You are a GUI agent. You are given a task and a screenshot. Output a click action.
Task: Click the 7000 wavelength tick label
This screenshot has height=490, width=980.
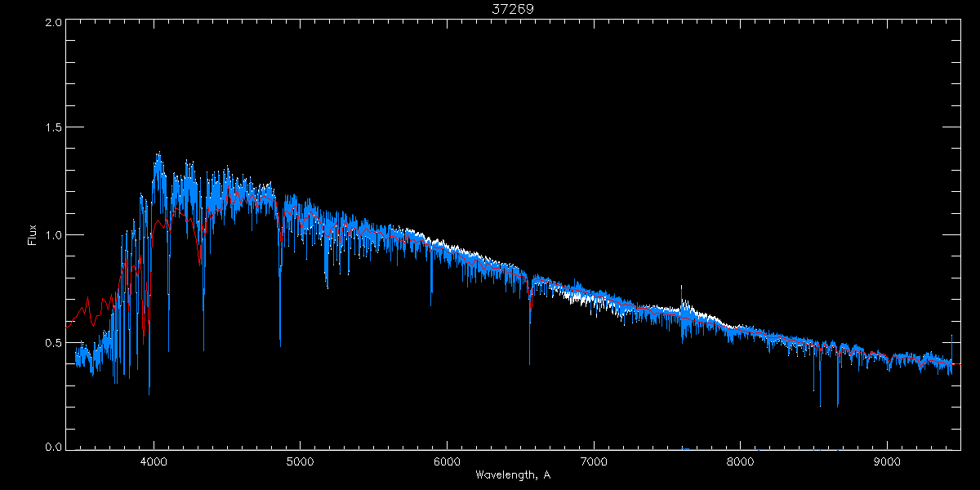pyautogui.click(x=594, y=460)
